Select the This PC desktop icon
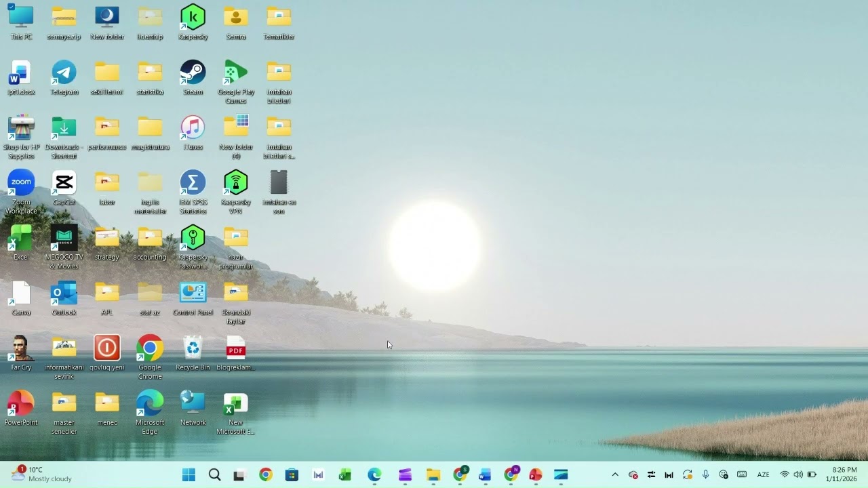 click(x=21, y=22)
